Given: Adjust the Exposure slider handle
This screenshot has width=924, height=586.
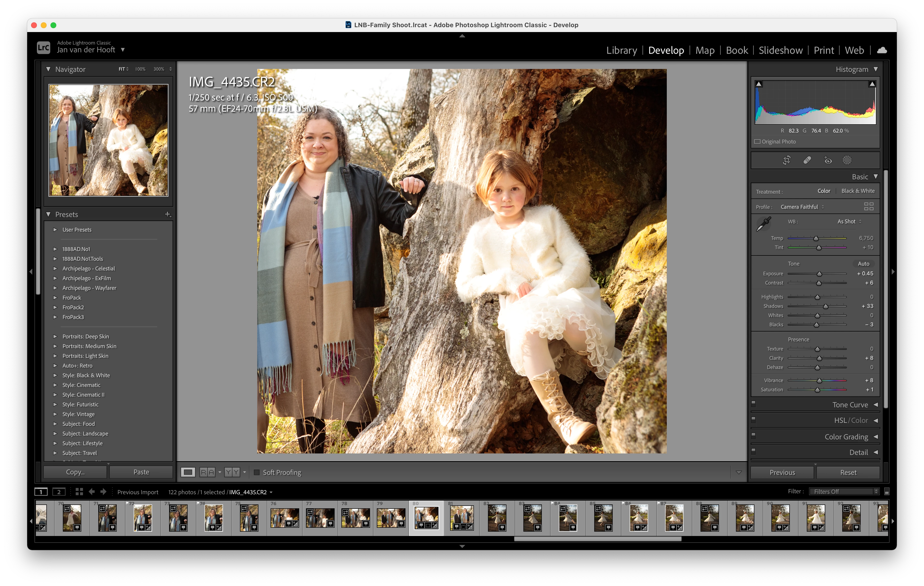Looking at the screenshot, I should [x=819, y=274].
